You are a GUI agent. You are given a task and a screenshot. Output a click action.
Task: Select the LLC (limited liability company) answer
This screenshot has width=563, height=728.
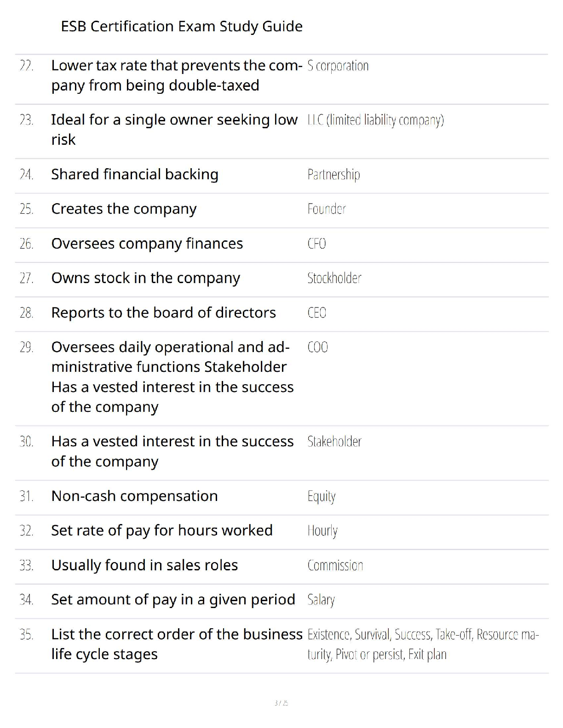tap(375, 120)
